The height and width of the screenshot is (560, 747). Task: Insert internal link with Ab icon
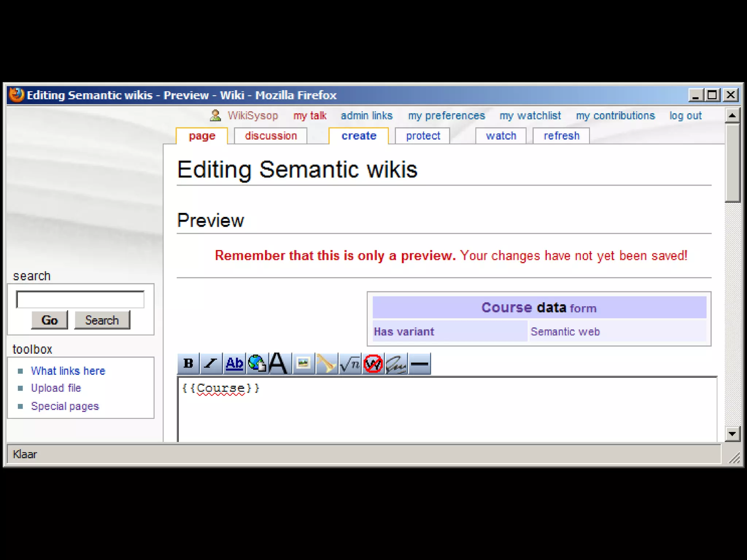[234, 363]
